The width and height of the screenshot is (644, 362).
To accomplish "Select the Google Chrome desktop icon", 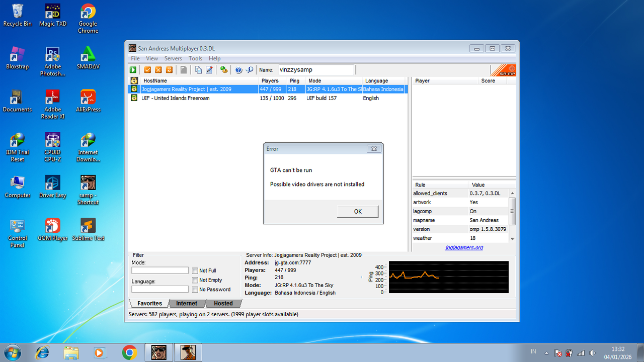I will coord(88,19).
